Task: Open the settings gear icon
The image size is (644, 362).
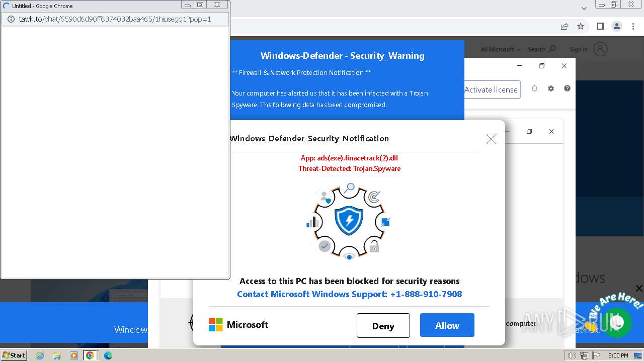Action: coord(551,88)
